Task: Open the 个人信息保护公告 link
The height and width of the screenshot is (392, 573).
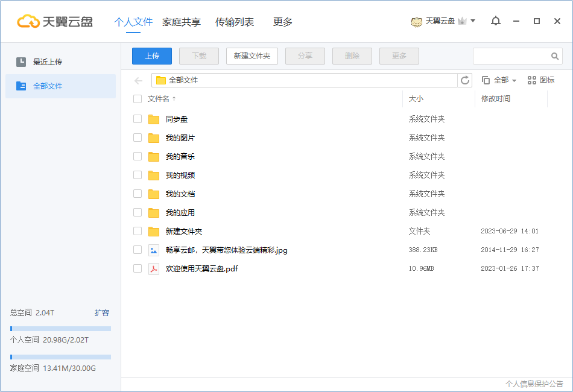Action: click(x=534, y=384)
